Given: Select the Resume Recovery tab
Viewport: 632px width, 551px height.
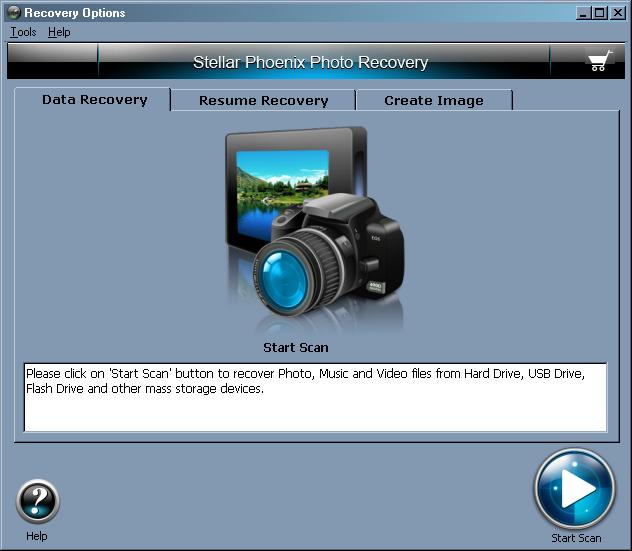Looking at the screenshot, I should [263, 100].
